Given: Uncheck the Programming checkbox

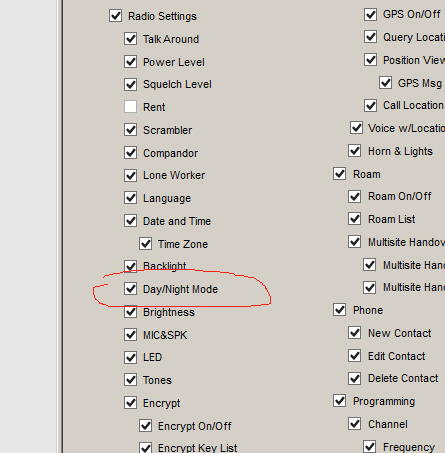Looking at the screenshot, I should click(340, 401).
